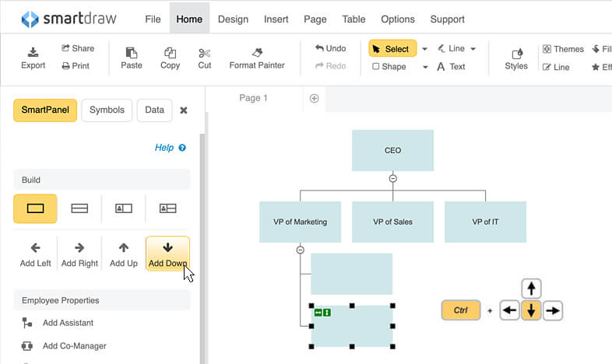Collapse the VP of Marketing branch

pos(300,250)
